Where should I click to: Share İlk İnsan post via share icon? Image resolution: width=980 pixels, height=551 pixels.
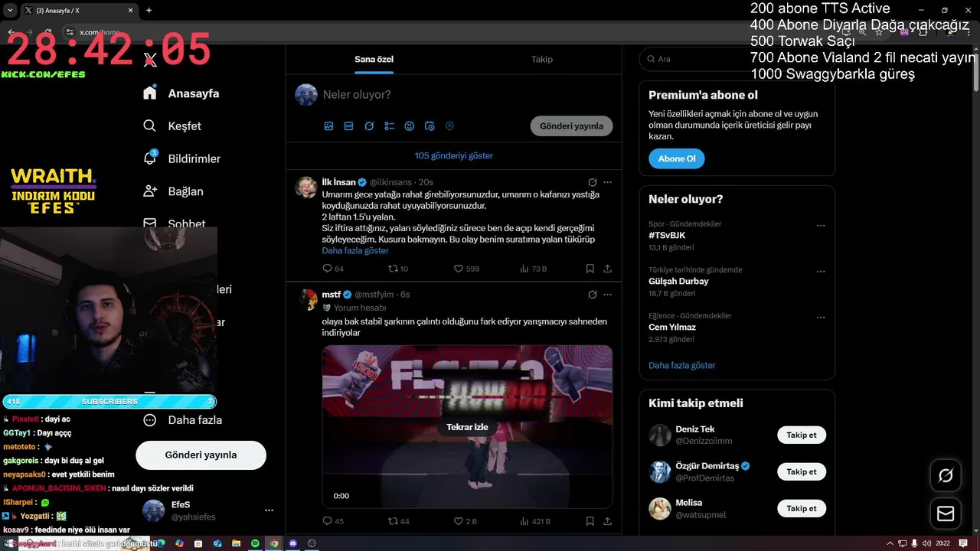(x=607, y=269)
